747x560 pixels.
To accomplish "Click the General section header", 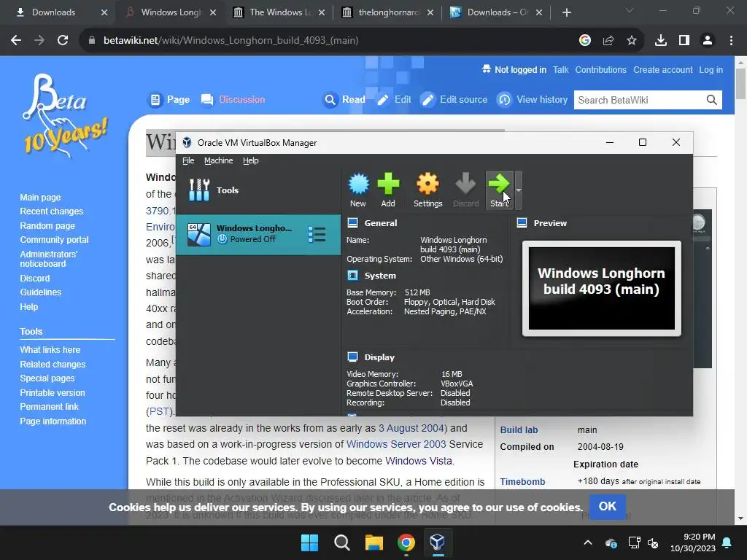I will [x=380, y=223].
